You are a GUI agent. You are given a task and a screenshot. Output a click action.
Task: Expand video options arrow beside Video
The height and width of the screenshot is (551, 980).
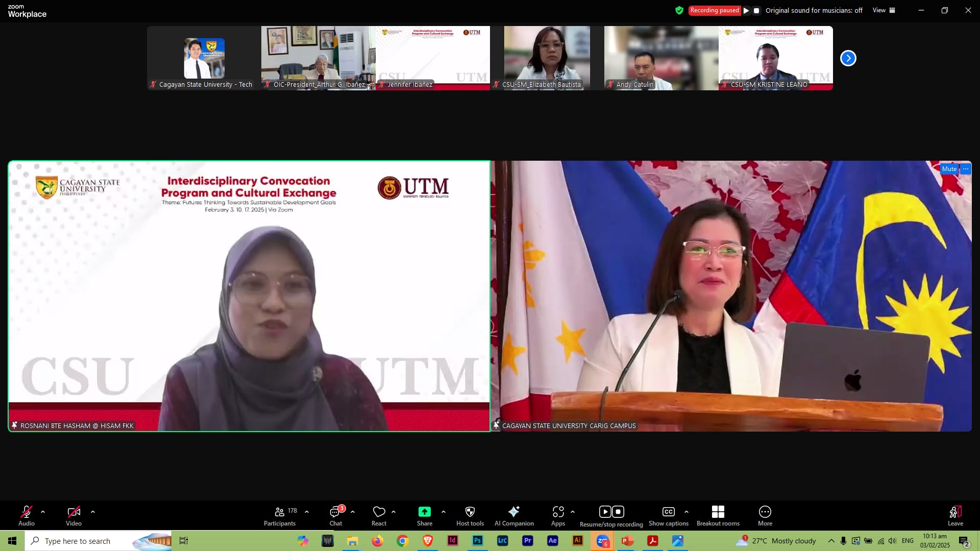tap(93, 512)
